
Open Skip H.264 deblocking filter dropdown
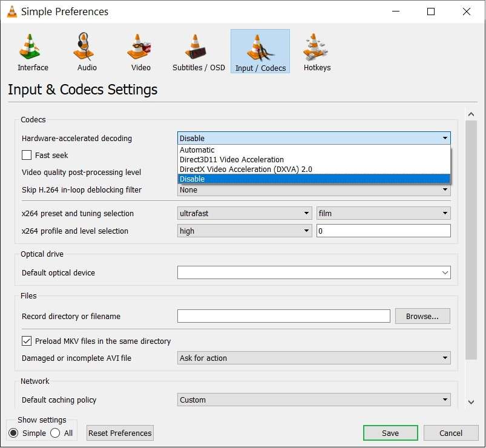point(314,189)
